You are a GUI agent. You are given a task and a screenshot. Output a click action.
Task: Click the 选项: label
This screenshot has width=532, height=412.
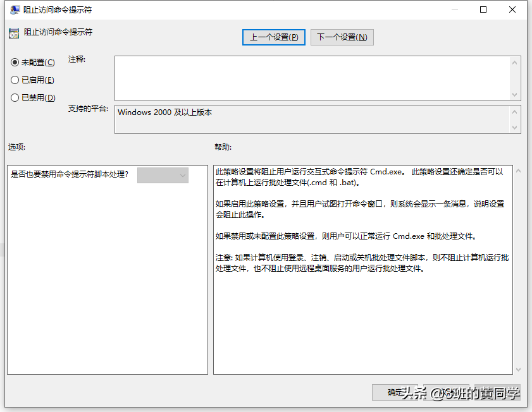coord(16,147)
